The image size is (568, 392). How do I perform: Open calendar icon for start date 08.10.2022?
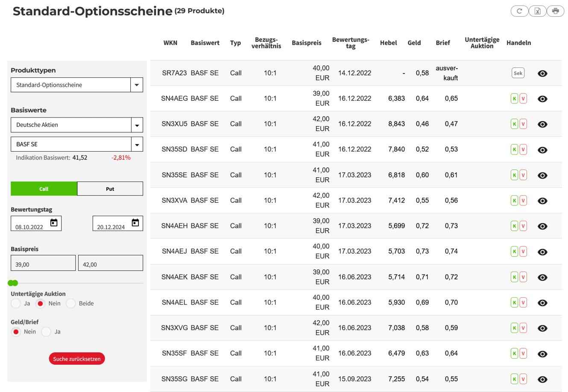[x=54, y=223]
